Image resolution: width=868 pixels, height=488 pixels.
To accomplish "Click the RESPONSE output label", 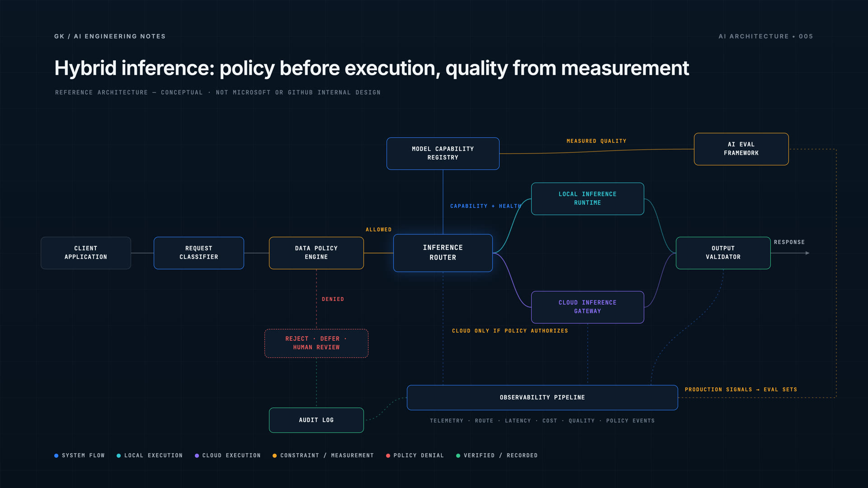I will (x=789, y=242).
